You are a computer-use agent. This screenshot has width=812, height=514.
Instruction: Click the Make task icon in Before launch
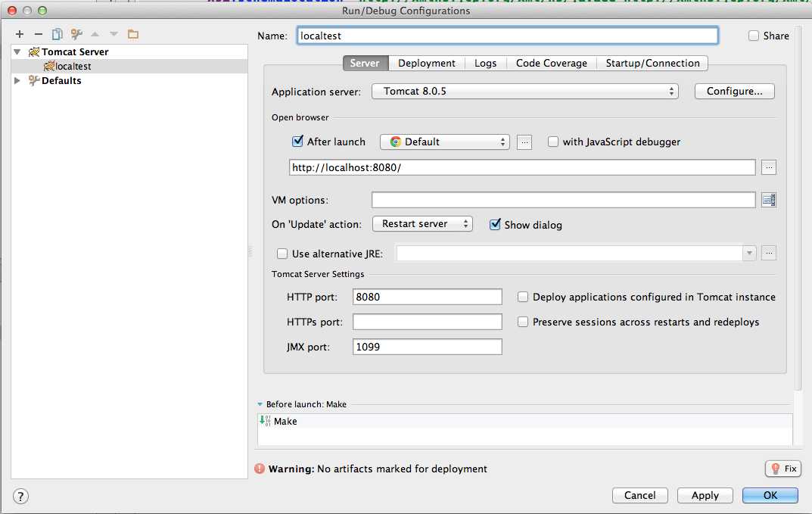[265, 421]
